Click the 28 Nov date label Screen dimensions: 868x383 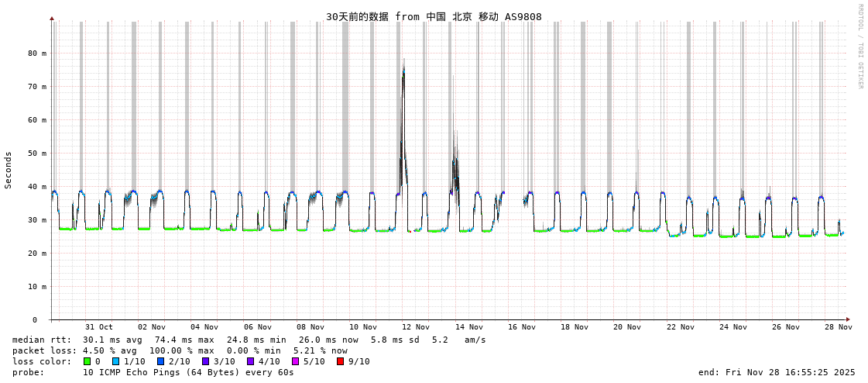pos(838,327)
